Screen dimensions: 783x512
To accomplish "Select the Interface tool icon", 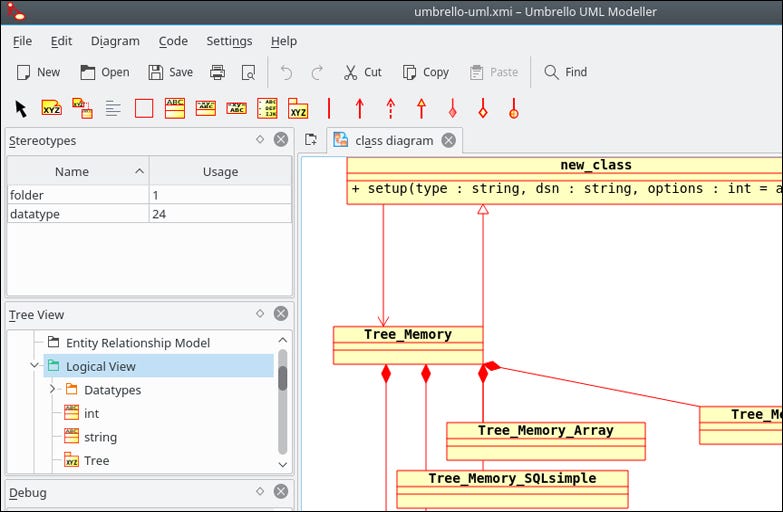I will click(x=206, y=108).
